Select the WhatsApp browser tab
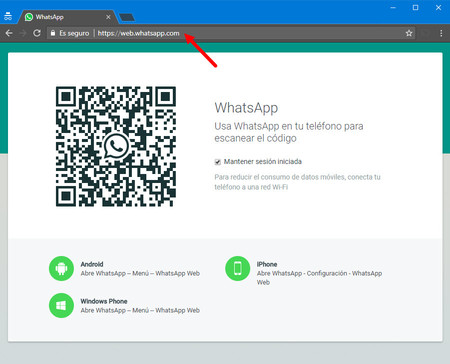450x364 pixels. [x=67, y=17]
